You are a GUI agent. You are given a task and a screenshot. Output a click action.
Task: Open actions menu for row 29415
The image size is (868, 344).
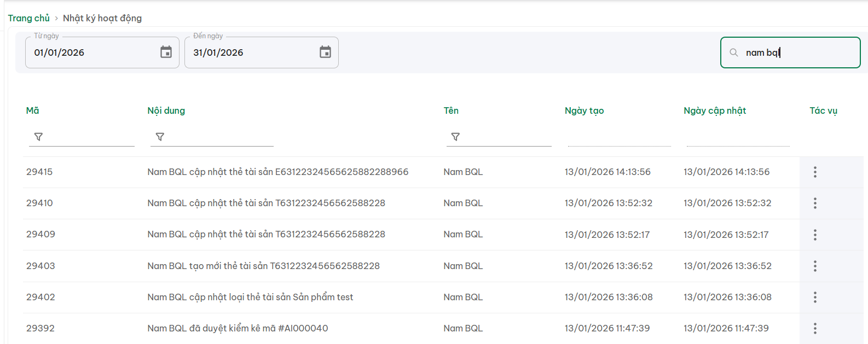(815, 172)
